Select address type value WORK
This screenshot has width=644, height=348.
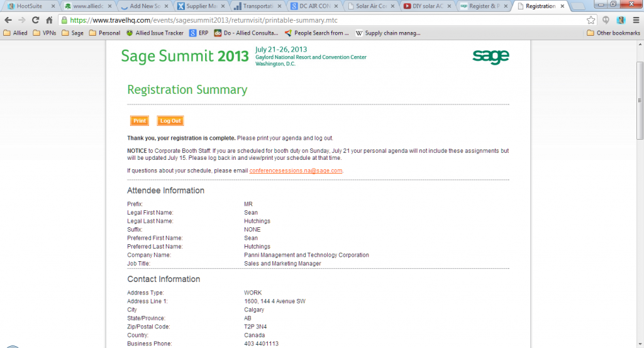[x=253, y=293]
